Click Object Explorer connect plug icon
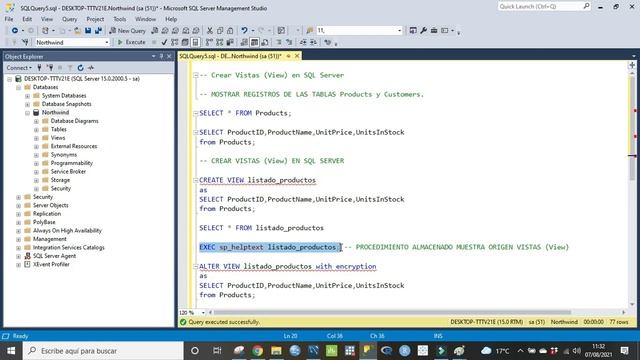Image resolution: width=640 pixels, height=360 pixels. click(x=40, y=68)
